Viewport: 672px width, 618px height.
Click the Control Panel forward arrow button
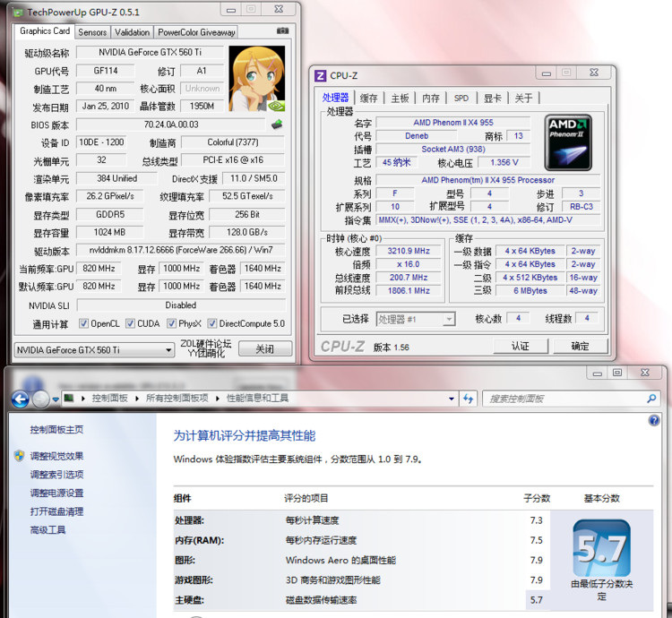[41, 399]
